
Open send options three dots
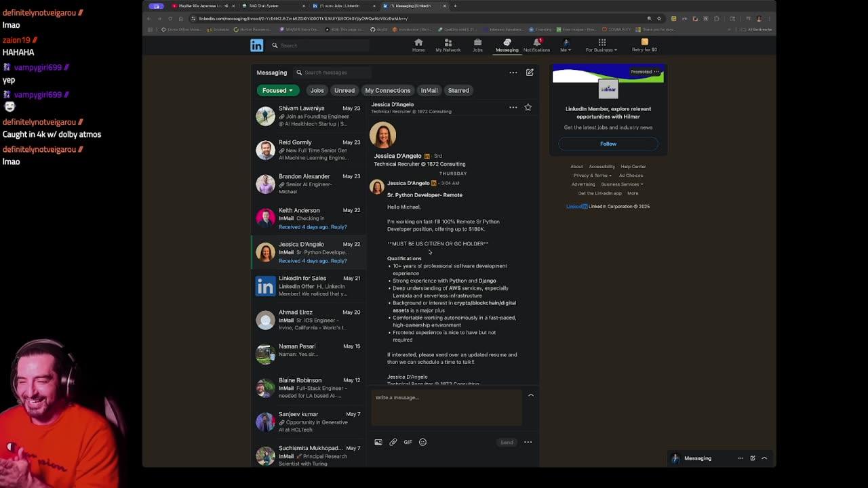(x=528, y=443)
